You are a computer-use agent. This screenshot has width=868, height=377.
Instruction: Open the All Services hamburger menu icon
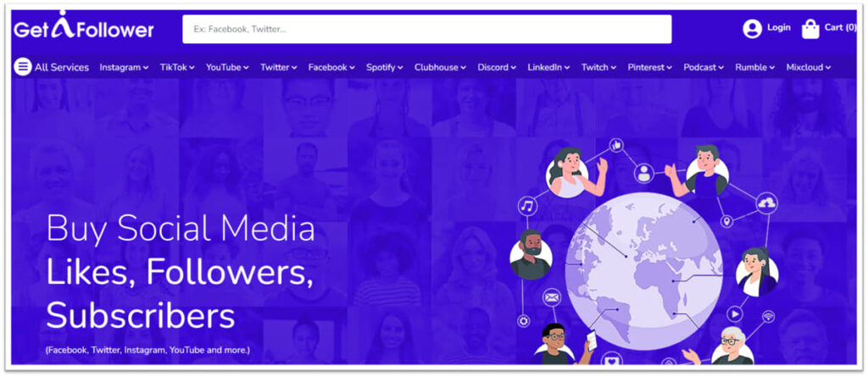[23, 67]
